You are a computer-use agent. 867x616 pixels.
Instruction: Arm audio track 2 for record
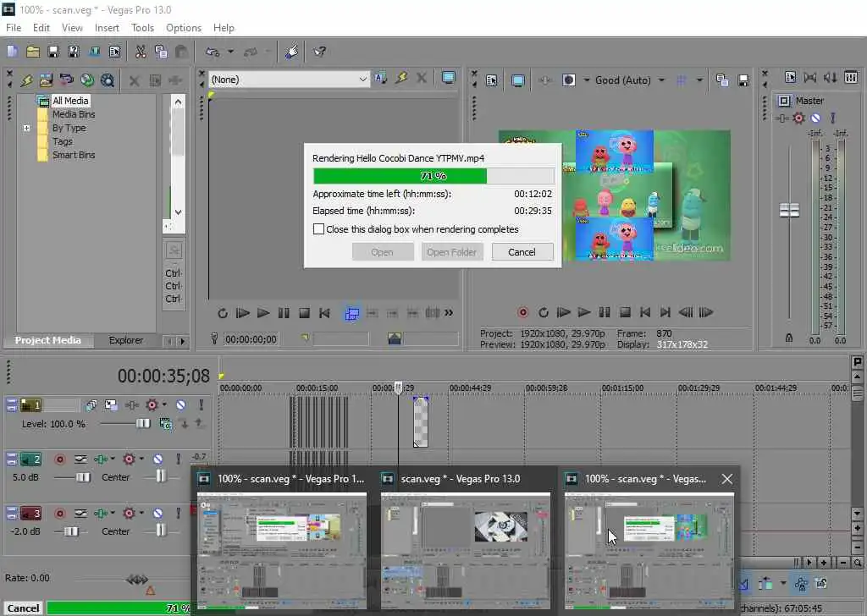(x=60, y=459)
